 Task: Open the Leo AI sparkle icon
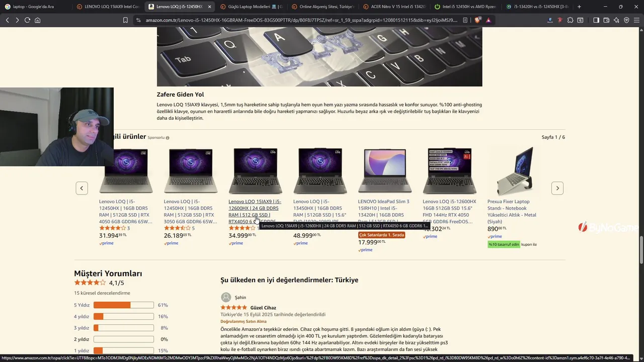(x=616, y=20)
